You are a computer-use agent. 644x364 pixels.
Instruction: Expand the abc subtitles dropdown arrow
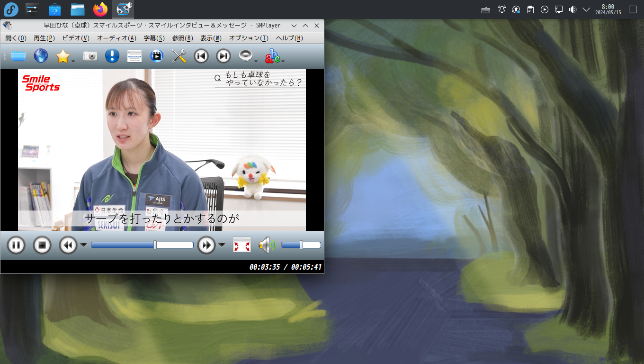tap(283, 61)
